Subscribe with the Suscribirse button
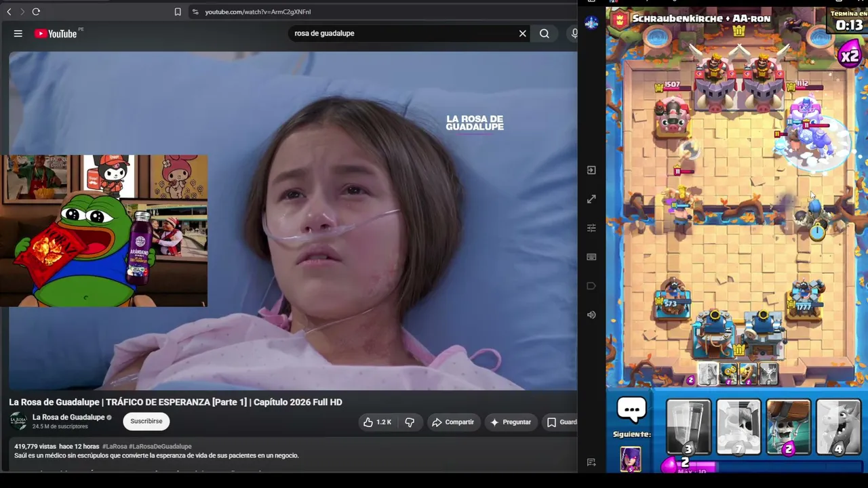 (146, 421)
